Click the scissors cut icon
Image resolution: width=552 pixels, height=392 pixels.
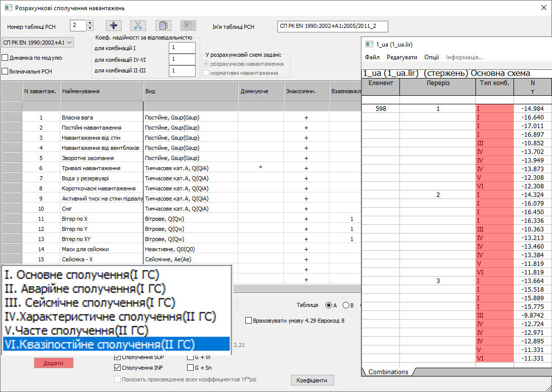(138, 25)
